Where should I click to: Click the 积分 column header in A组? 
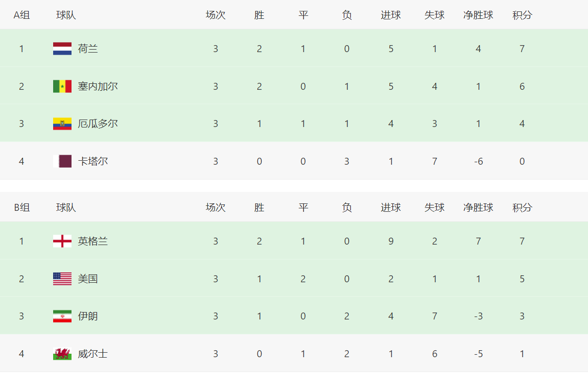522,15
